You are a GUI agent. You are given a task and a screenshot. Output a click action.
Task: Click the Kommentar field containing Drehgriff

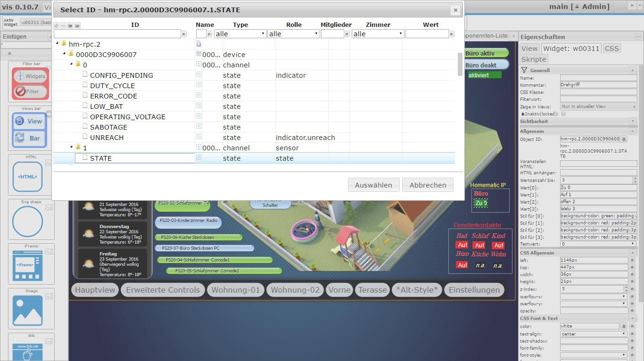[x=599, y=85]
